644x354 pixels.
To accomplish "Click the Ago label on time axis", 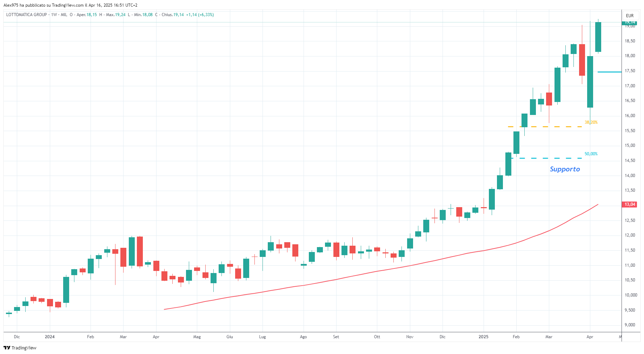I will 303,337.
